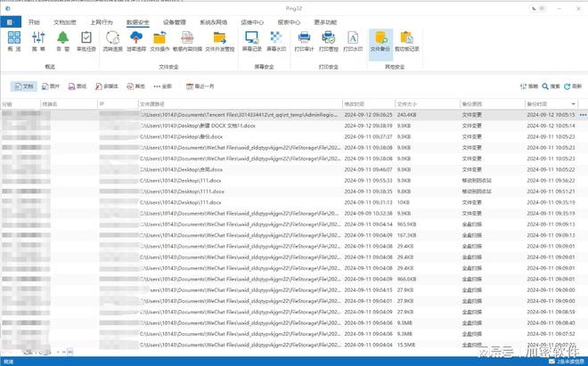Viewport: 588px width, 366px height.
Task: Open 文件操作 file operations tool
Action: point(160,41)
